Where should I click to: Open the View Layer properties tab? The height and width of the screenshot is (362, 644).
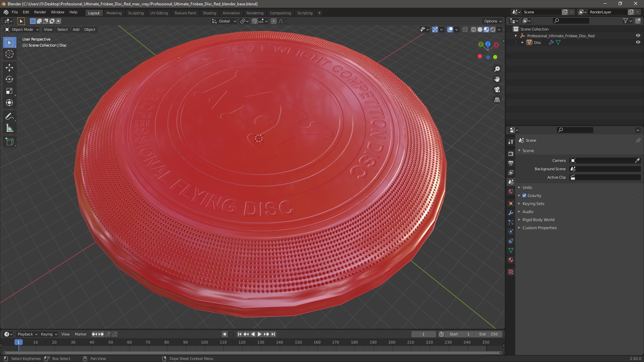click(511, 172)
